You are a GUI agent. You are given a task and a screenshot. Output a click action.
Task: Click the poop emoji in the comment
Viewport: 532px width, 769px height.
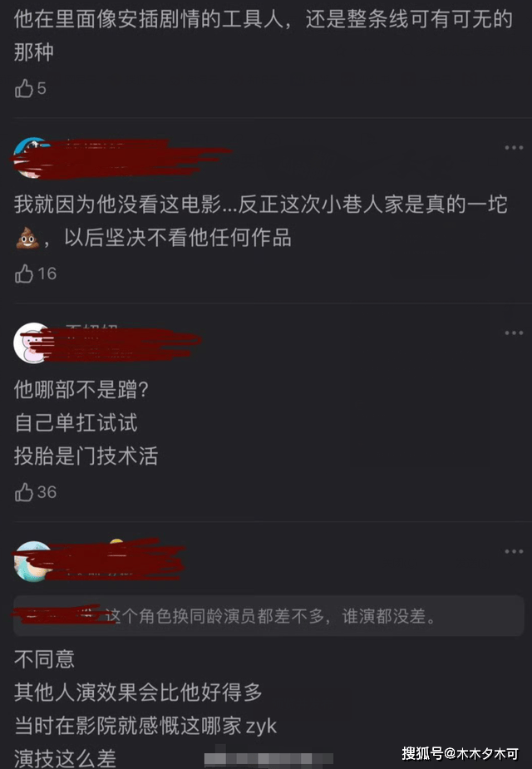click(x=27, y=239)
